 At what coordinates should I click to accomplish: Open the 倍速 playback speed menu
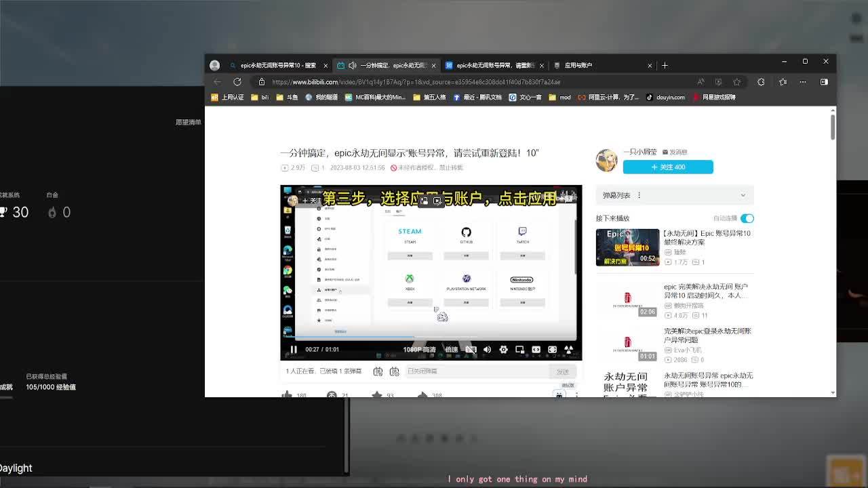point(451,350)
